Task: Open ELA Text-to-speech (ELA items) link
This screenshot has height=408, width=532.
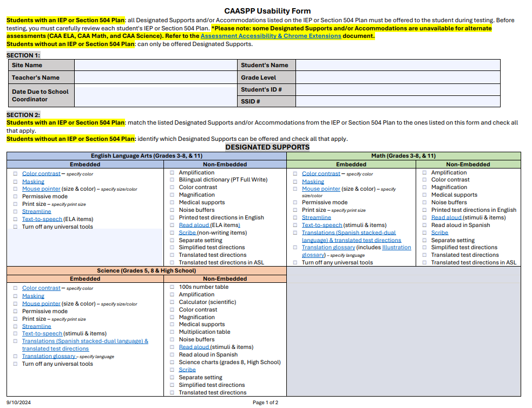Action: (42, 219)
